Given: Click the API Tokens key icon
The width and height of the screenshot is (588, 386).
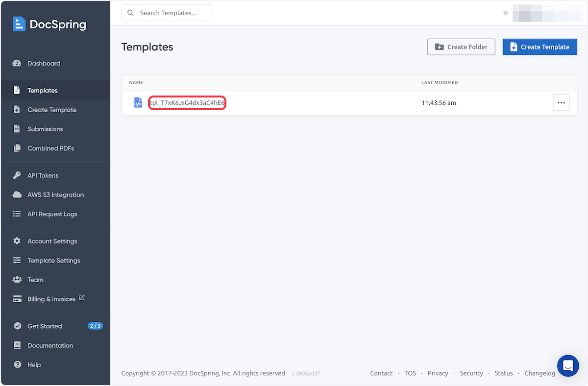Looking at the screenshot, I should [x=17, y=175].
